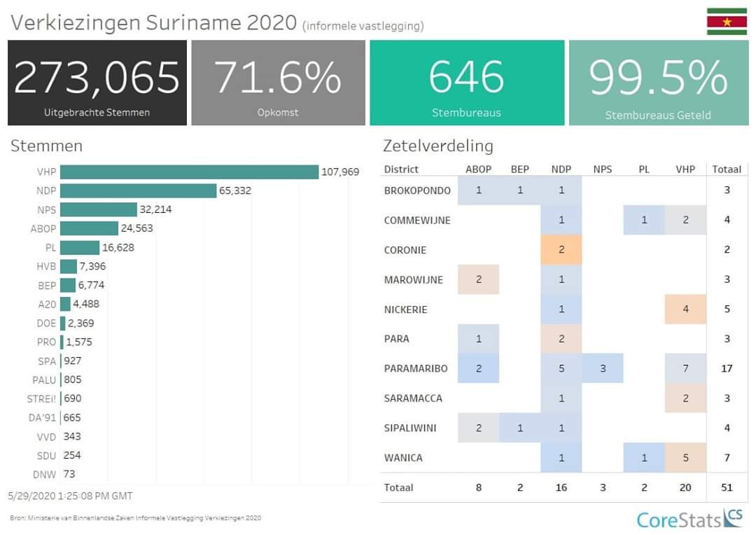This screenshot has height=535, width=756.
Task: Click the Suriname flag icon
Action: click(x=727, y=22)
